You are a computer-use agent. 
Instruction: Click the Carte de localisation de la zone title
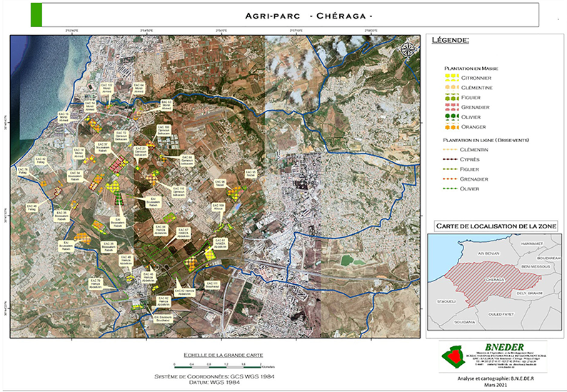coord(493,226)
